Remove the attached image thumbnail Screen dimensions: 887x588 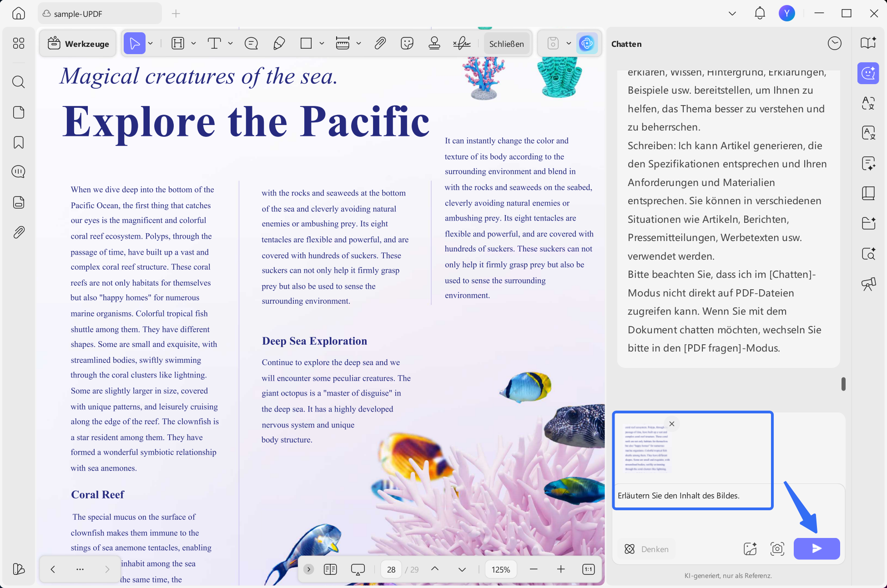672,424
